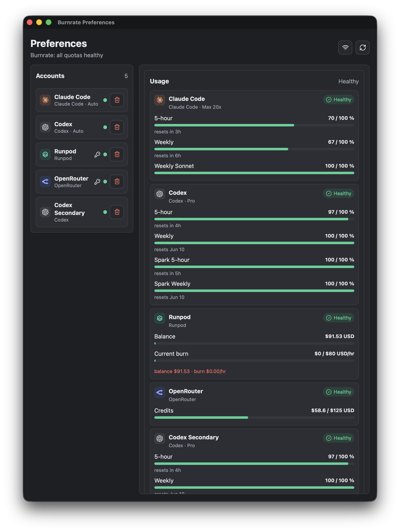The image size is (400, 532).
Task: Click the OpenRouter Credits progress bar
Action: [254, 418]
